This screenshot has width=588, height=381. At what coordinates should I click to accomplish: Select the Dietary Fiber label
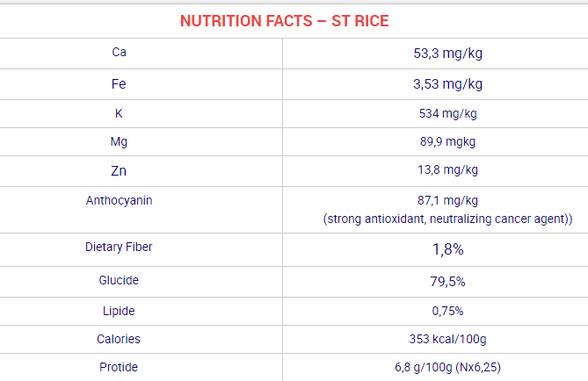point(119,248)
